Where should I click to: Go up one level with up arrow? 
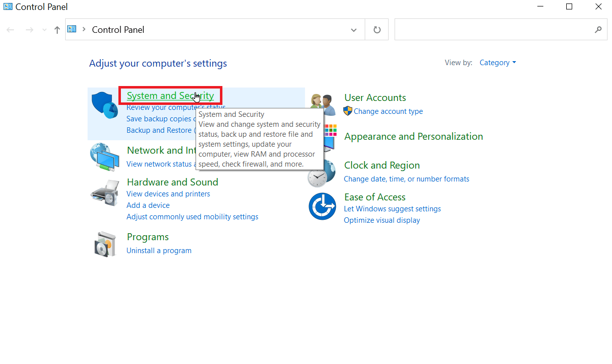click(x=57, y=30)
